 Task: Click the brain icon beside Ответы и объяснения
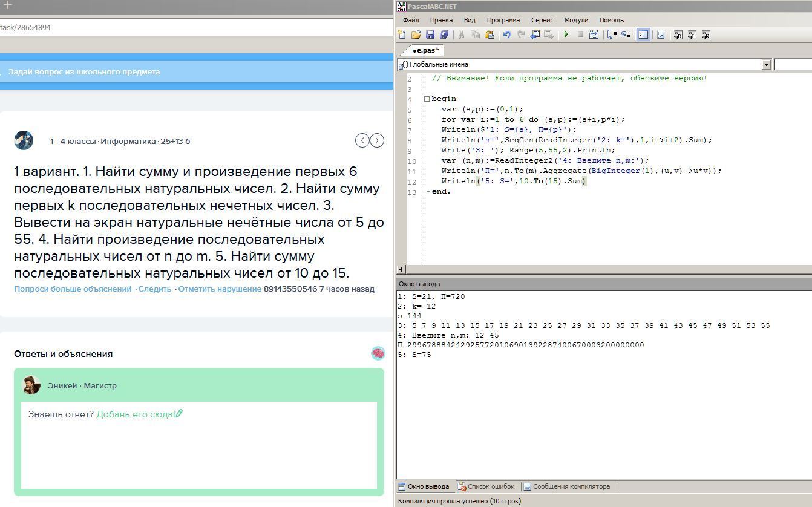click(x=378, y=354)
